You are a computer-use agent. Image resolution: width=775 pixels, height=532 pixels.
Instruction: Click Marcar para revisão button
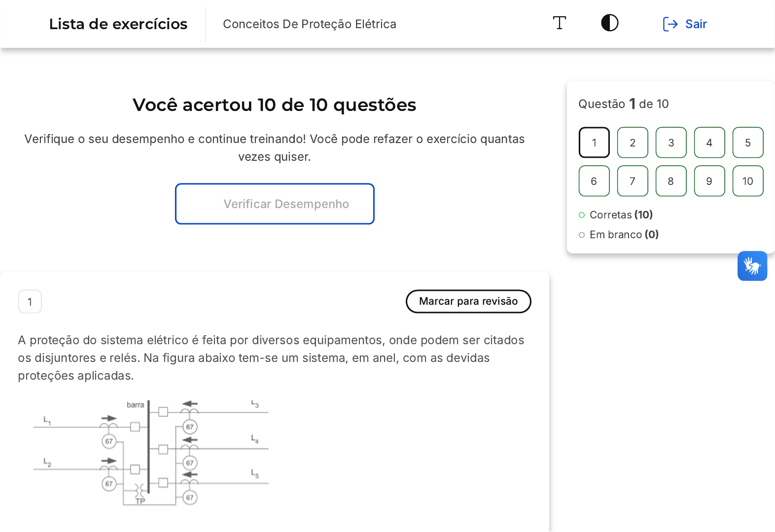[x=468, y=301]
